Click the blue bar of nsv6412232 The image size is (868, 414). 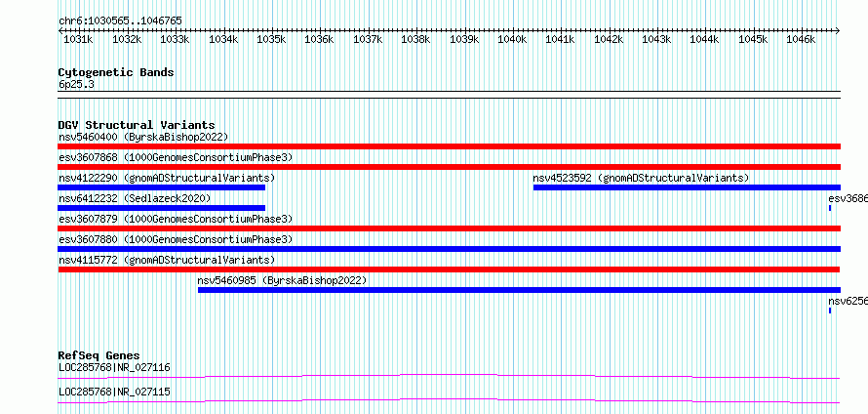[x=161, y=208]
